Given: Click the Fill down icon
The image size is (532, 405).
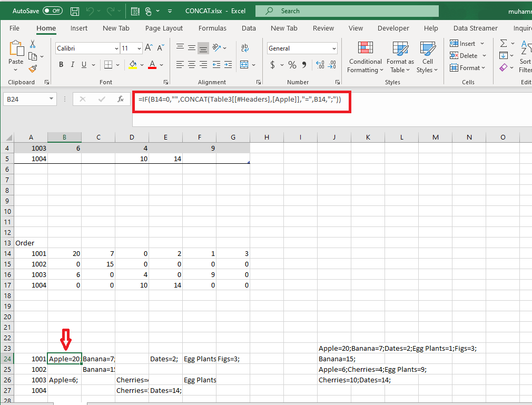Looking at the screenshot, I should [x=504, y=56].
